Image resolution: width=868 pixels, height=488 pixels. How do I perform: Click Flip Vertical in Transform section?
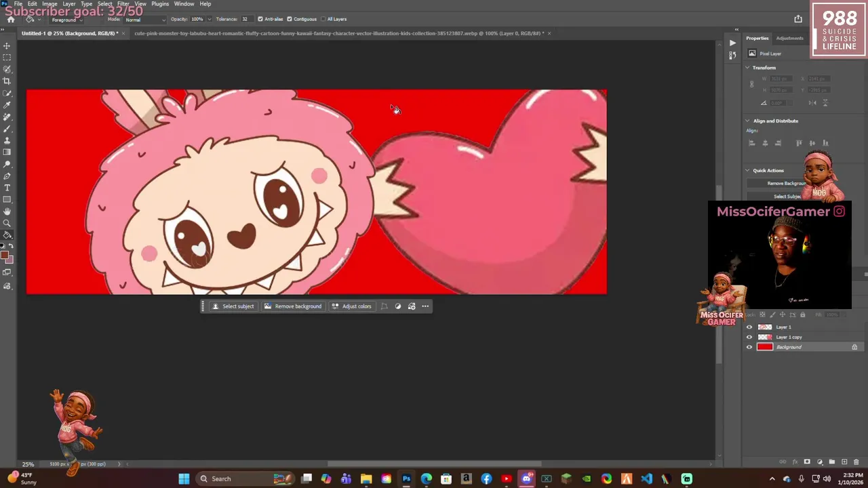[826, 103]
